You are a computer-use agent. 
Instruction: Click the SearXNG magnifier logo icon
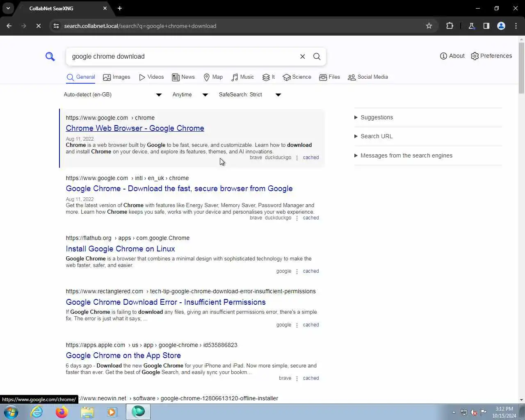click(50, 56)
